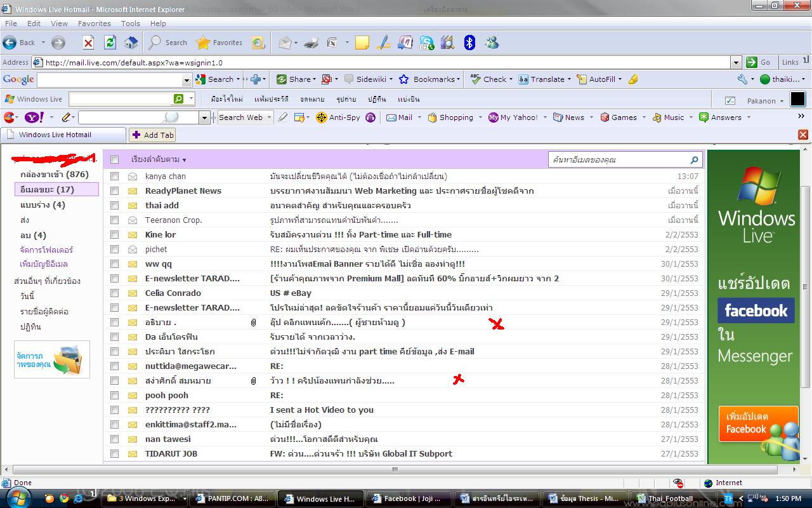812x508 pixels.
Task: Select the checkbox for the Kine lor message
Action: click(115, 235)
